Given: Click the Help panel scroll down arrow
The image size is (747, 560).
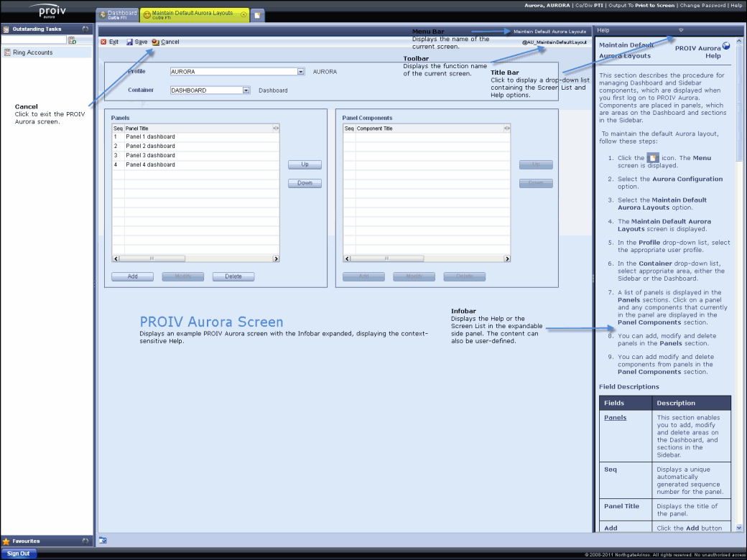Looking at the screenshot, I should 739,528.
